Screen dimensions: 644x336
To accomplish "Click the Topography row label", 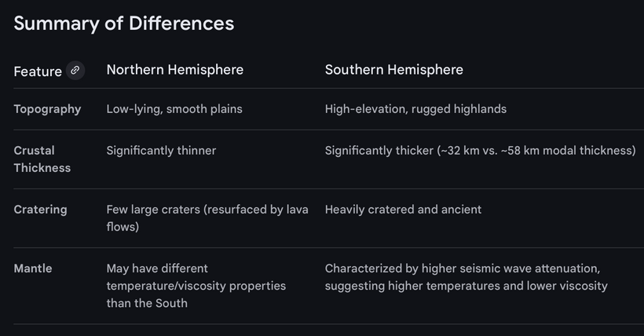I will (47, 109).
